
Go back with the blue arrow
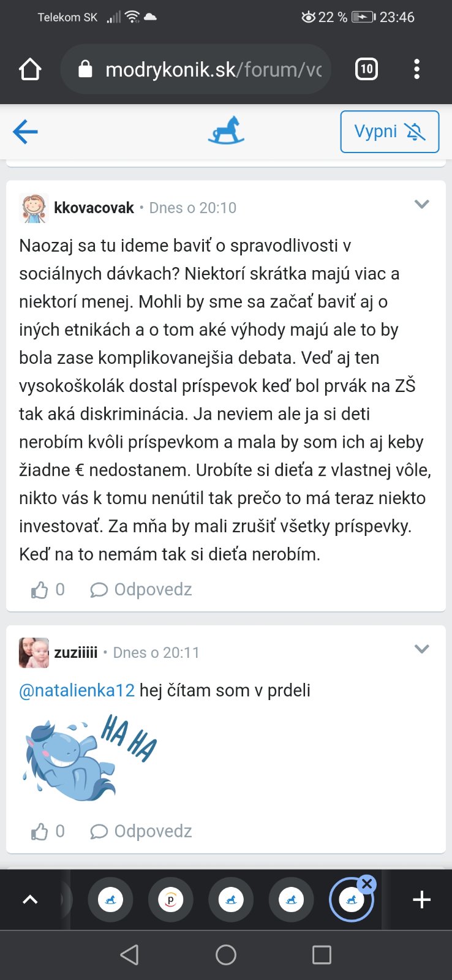25,132
